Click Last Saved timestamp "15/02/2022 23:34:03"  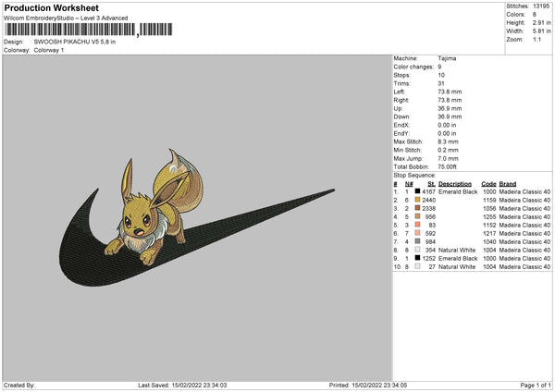(199, 385)
